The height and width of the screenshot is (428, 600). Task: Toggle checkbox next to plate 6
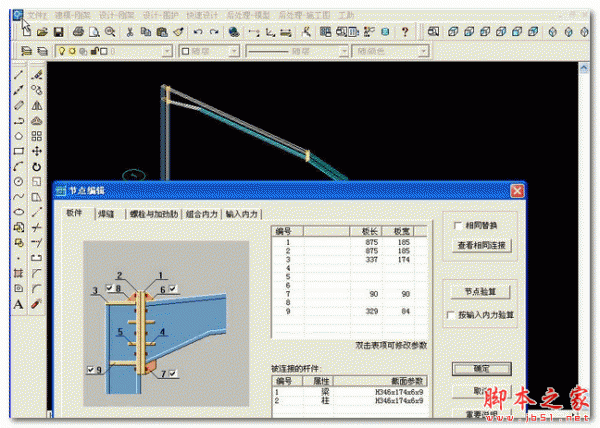pos(173,288)
